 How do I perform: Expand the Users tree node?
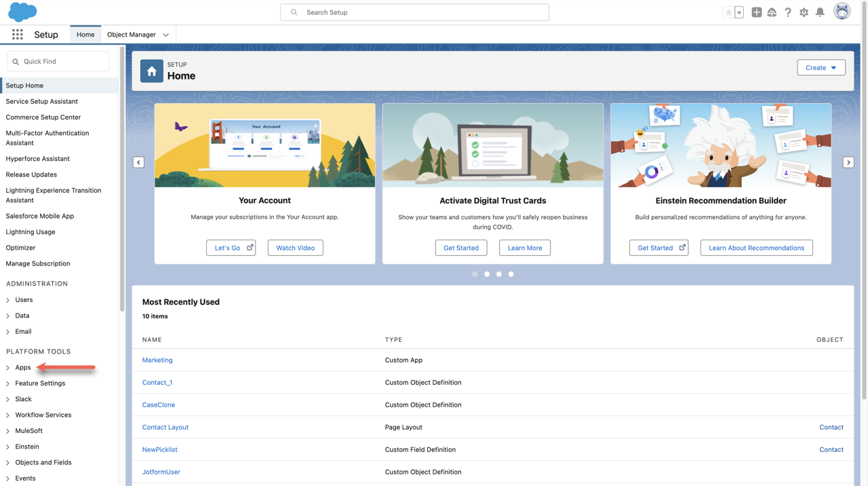[x=8, y=300]
